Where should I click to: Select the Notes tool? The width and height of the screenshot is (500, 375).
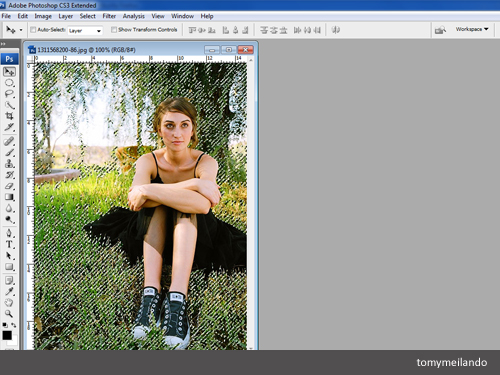[9, 281]
